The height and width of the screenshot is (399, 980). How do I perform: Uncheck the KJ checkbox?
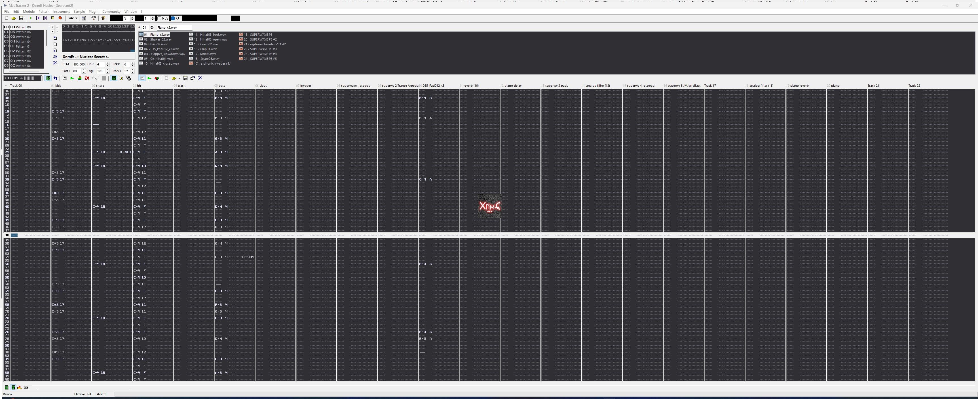(173, 18)
